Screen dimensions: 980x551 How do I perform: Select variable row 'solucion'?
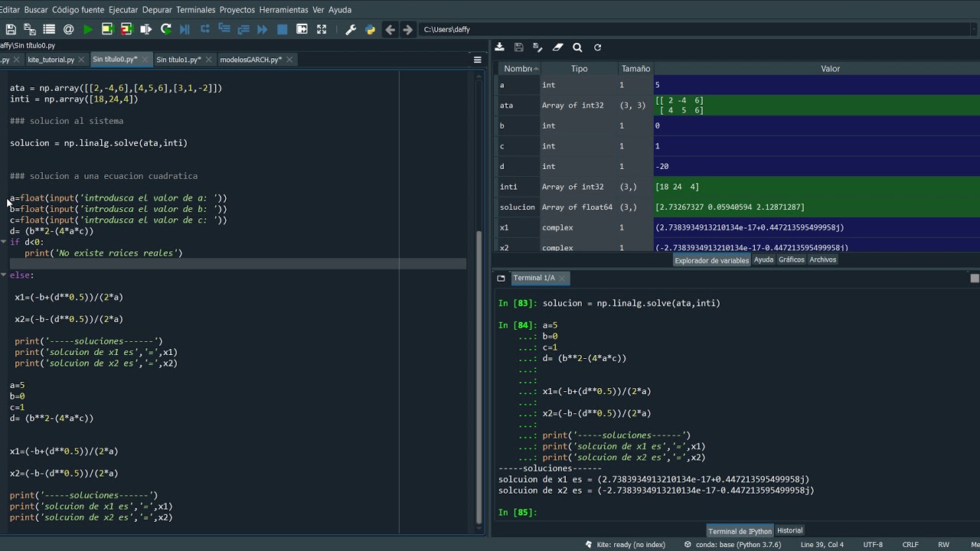coord(738,207)
